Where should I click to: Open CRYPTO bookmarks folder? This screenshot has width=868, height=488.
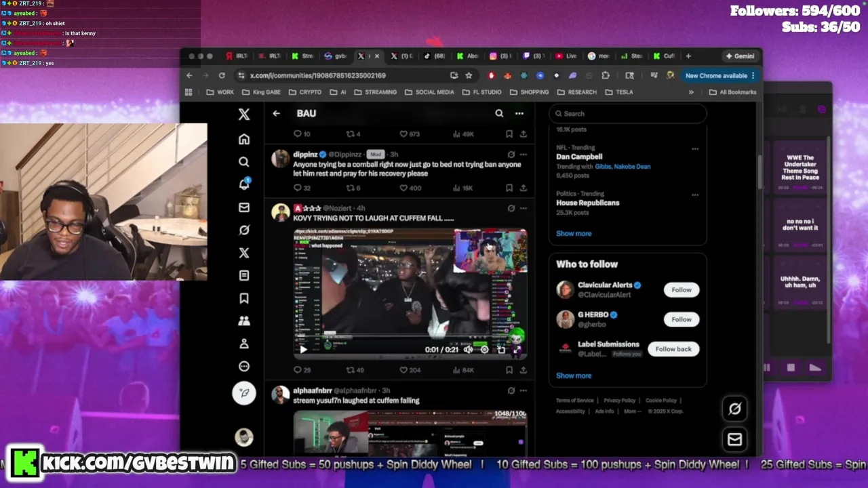[x=305, y=92]
